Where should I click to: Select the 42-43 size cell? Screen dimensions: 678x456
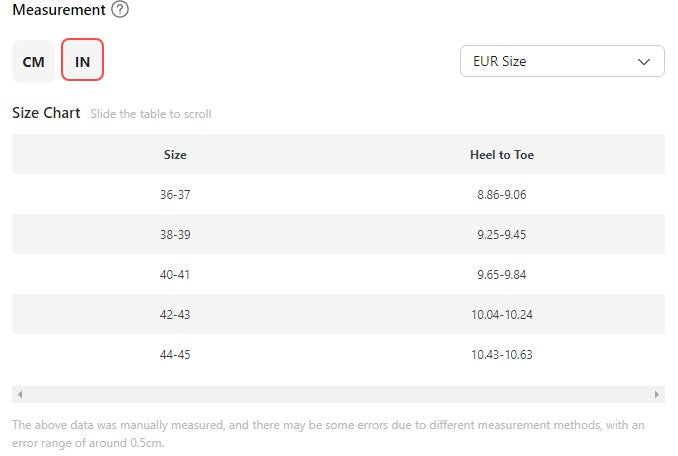(x=175, y=314)
